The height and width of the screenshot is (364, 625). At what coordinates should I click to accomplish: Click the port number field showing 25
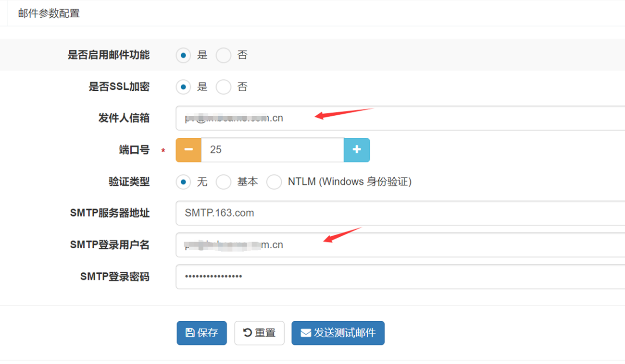272,150
